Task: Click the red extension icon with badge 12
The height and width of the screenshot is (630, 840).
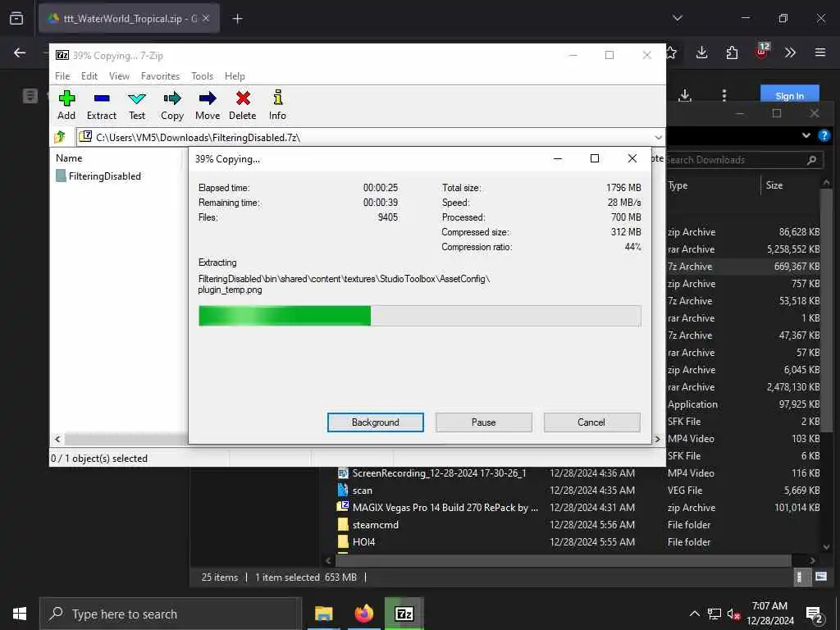Action: pos(762,52)
